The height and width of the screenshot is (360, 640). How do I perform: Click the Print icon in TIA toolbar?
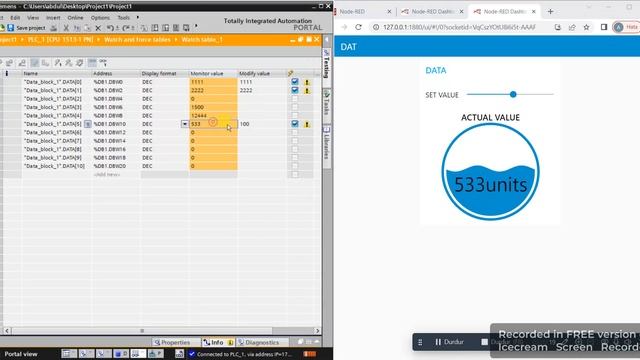tap(53, 28)
